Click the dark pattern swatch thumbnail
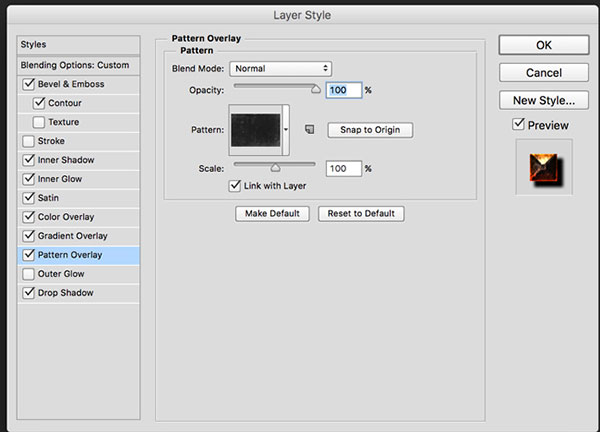The width and height of the screenshot is (600, 432). [x=256, y=130]
